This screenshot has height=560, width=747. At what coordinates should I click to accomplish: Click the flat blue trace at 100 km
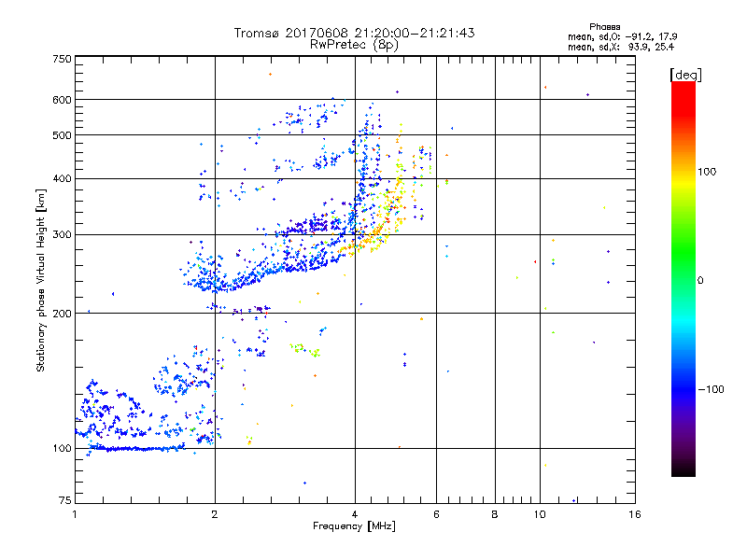(138, 449)
